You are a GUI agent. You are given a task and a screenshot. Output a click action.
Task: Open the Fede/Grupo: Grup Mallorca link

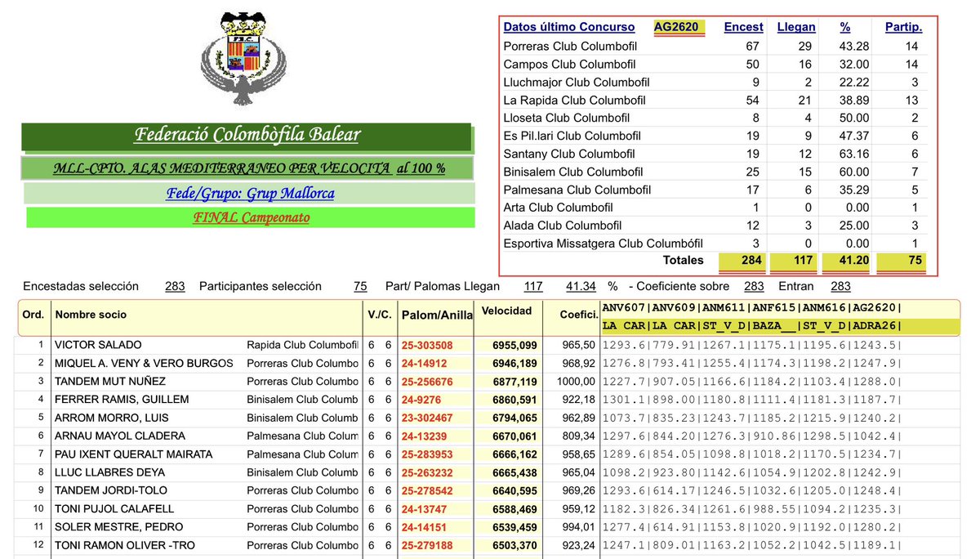pyautogui.click(x=250, y=194)
